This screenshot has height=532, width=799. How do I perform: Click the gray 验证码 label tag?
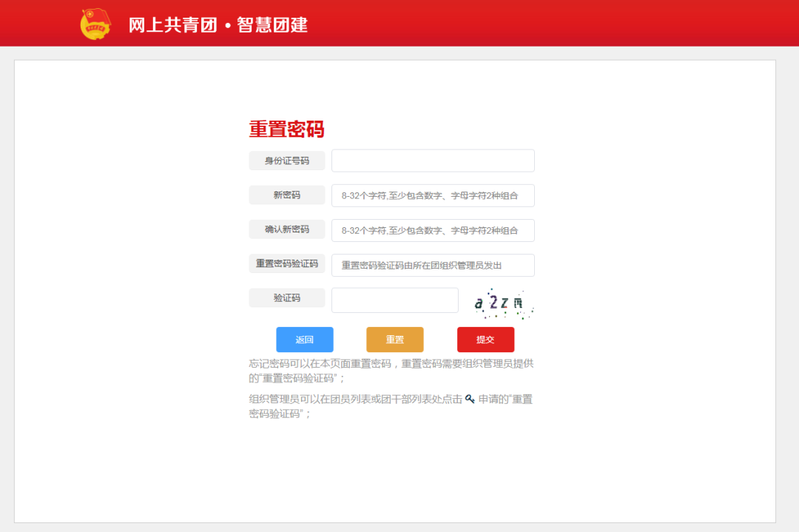287,298
